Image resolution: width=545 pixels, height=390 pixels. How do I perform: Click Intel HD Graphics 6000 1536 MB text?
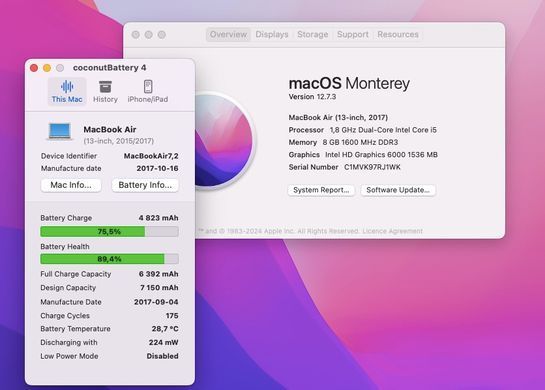tap(381, 155)
